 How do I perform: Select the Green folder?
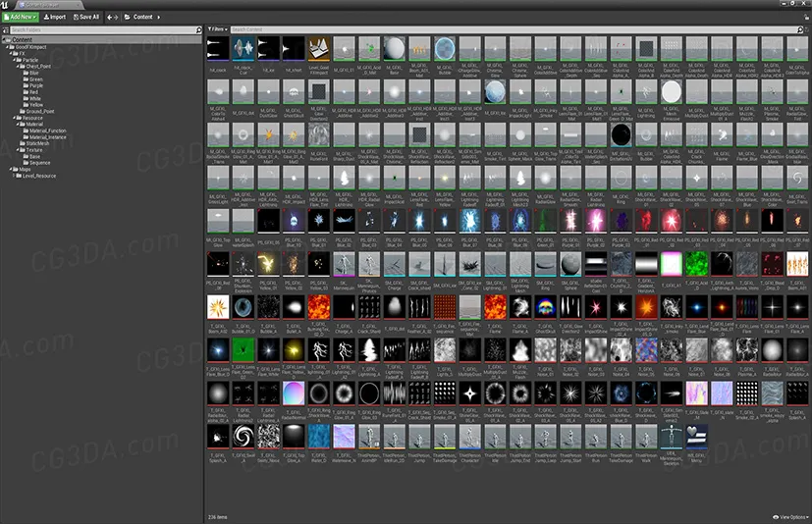click(33, 79)
